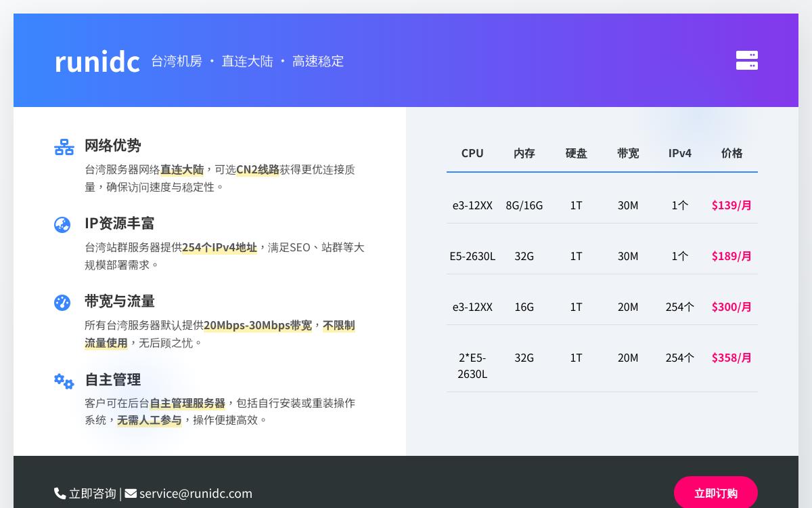The image size is (812, 508).
Task: Click the runidc logo in the header
Action: pyautogui.click(x=97, y=60)
